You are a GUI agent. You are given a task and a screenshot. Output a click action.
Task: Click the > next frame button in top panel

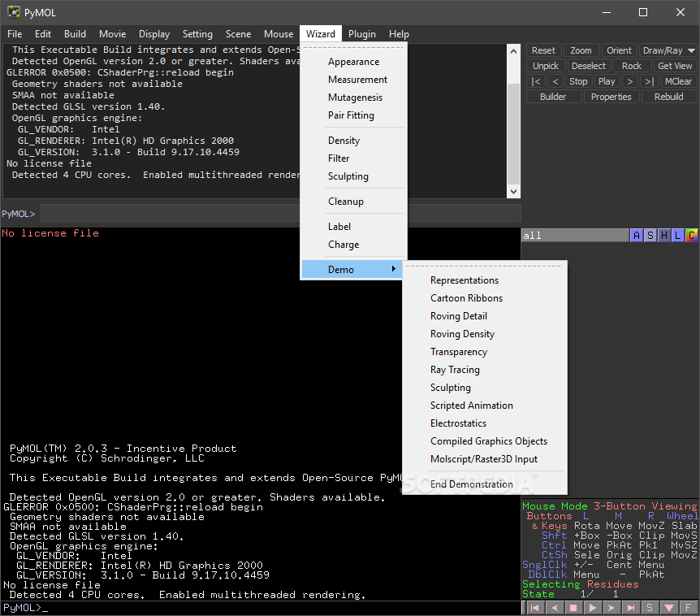coord(630,81)
